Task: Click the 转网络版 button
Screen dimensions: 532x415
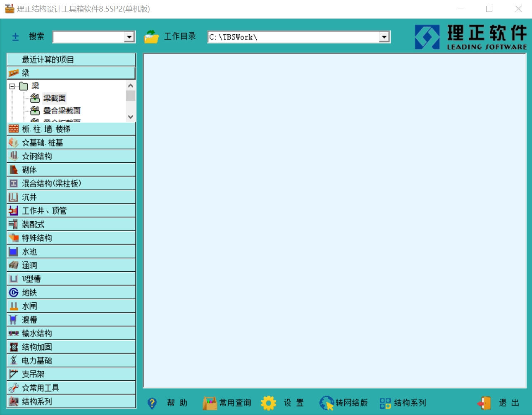Action: [x=344, y=403]
